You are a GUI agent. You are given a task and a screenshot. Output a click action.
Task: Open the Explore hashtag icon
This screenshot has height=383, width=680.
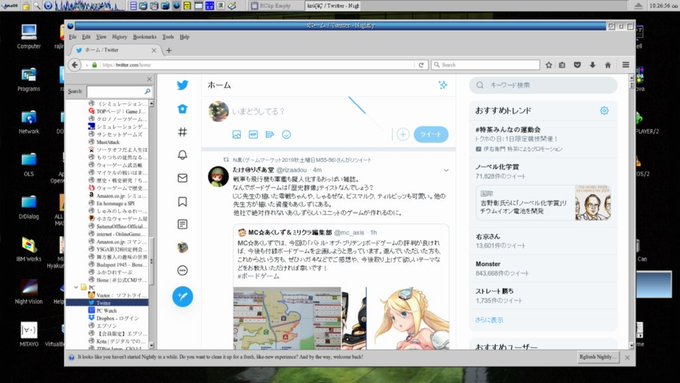pyautogui.click(x=183, y=132)
